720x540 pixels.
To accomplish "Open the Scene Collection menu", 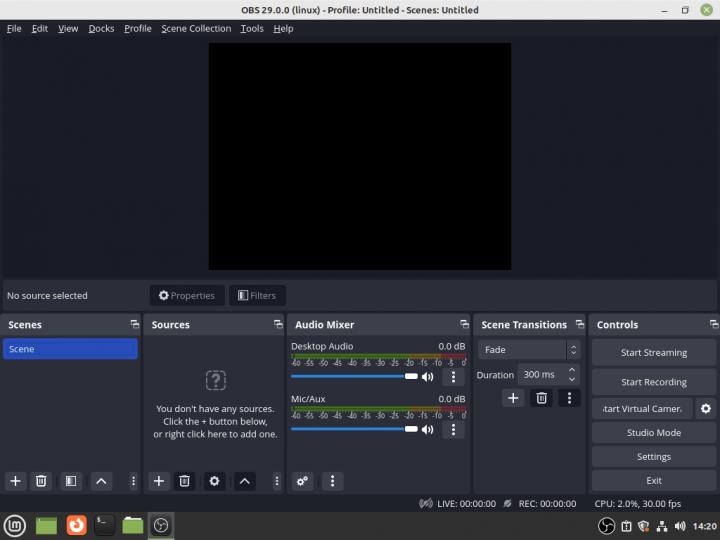I will click(x=196, y=28).
